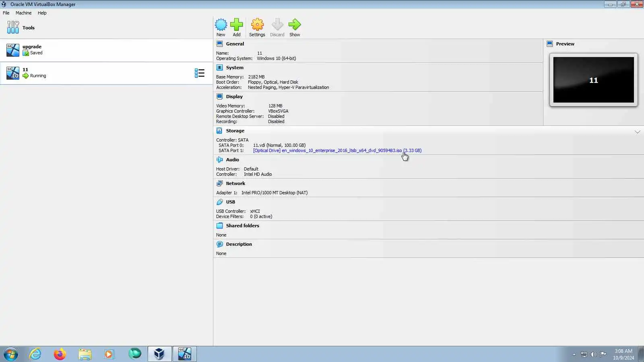This screenshot has width=644, height=362.
Task: Open the Windows Start menu
Action: click(x=11, y=354)
